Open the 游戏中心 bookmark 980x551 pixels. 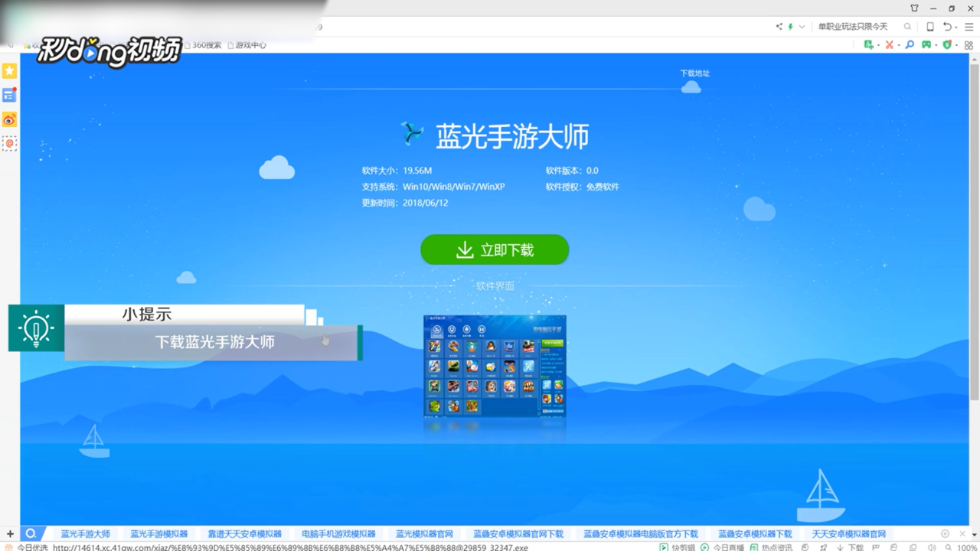pos(247,45)
